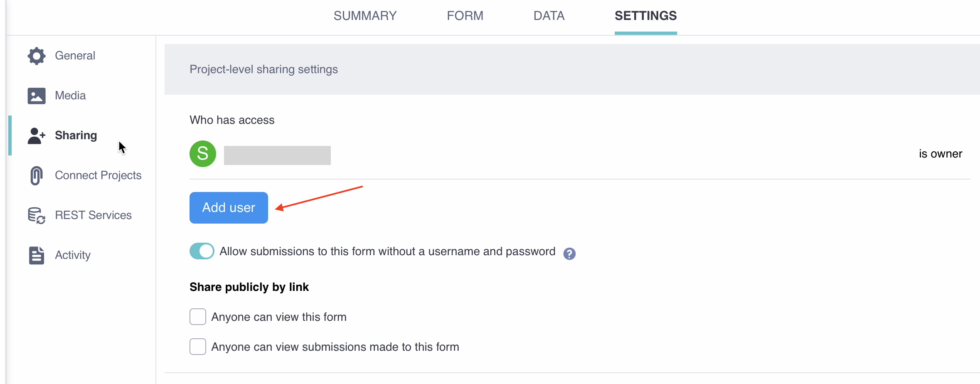Open Media settings from the sidebar
The image size is (980, 384).
pyautogui.click(x=70, y=95)
